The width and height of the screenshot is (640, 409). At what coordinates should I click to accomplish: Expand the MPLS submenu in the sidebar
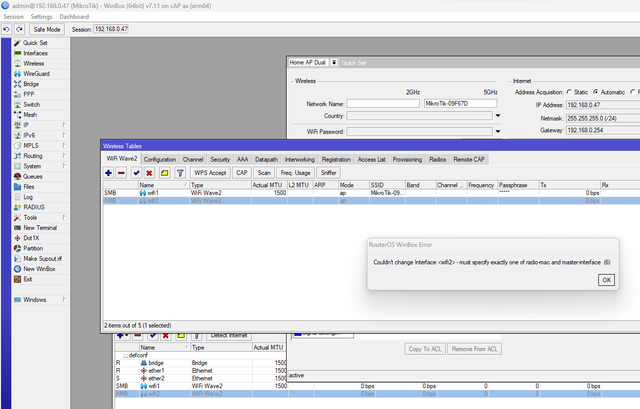click(64, 145)
